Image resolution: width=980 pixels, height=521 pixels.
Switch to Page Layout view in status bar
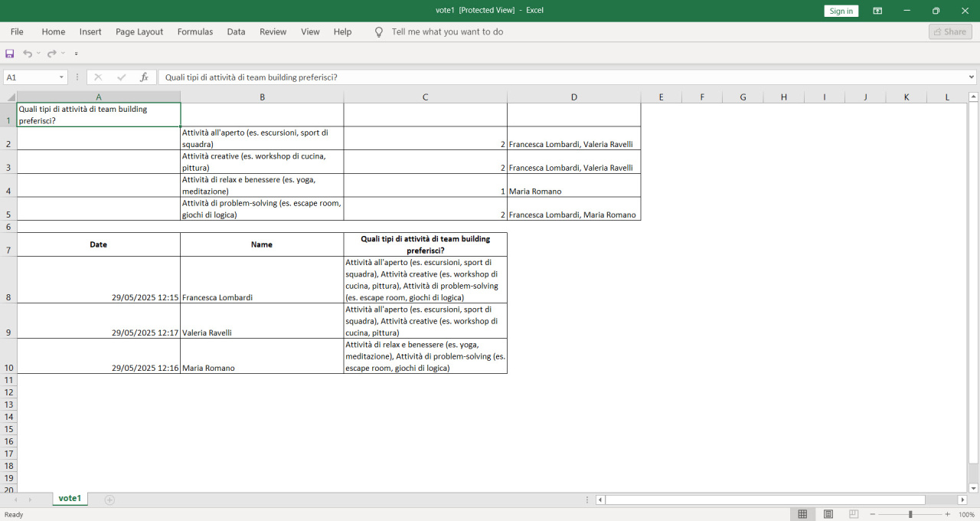[x=828, y=514]
